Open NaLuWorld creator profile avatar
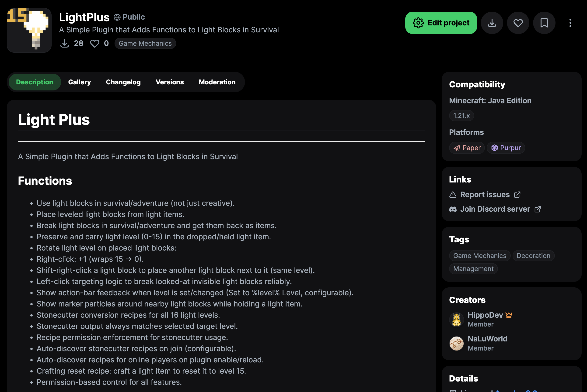The image size is (587, 392). pos(456,344)
